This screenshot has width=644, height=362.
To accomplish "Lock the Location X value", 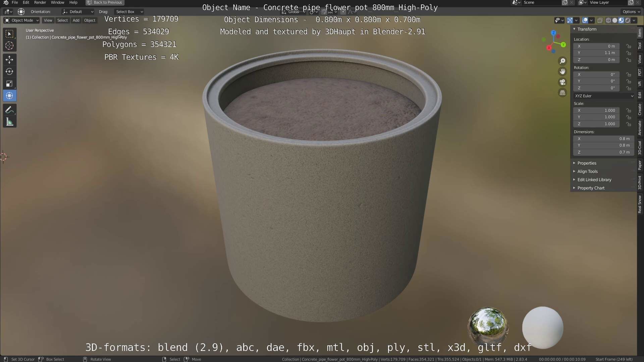I will (x=629, y=46).
